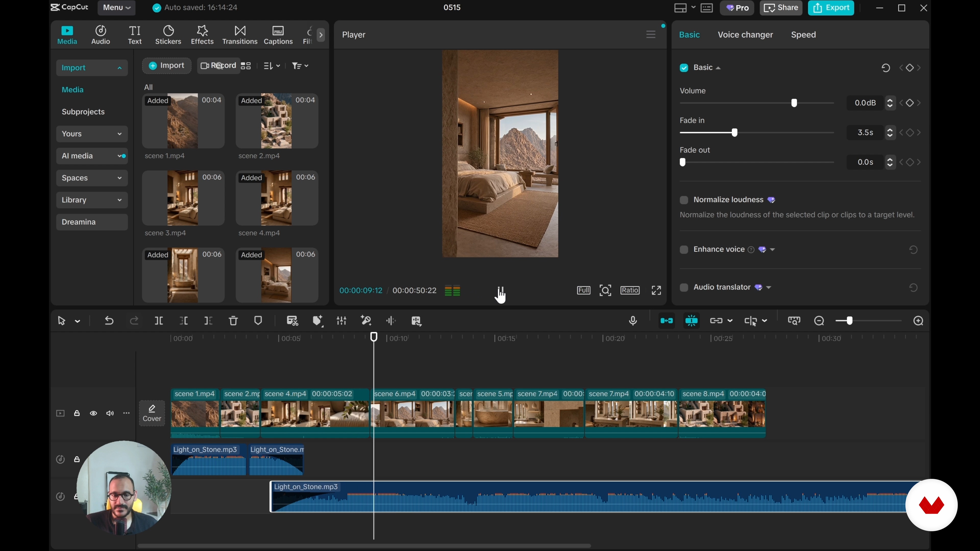Image resolution: width=980 pixels, height=551 pixels.
Task: Click the Export button
Action: click(831, 8)
